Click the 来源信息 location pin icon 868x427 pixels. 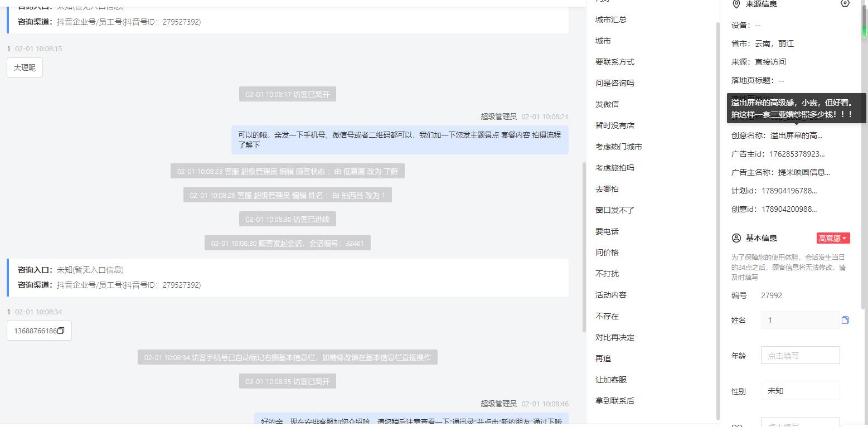click(736, 4)
